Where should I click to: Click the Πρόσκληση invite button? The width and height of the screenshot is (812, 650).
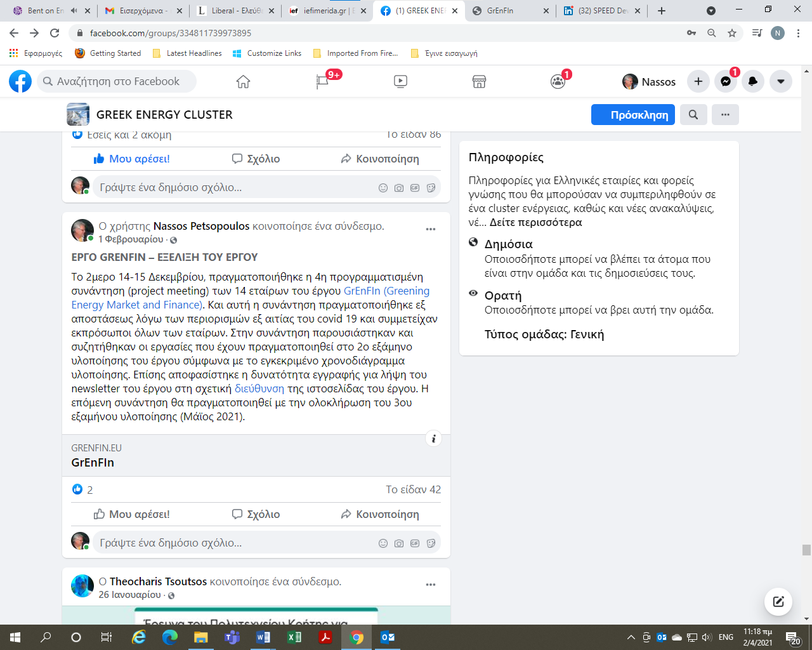(x=633, y=115)
